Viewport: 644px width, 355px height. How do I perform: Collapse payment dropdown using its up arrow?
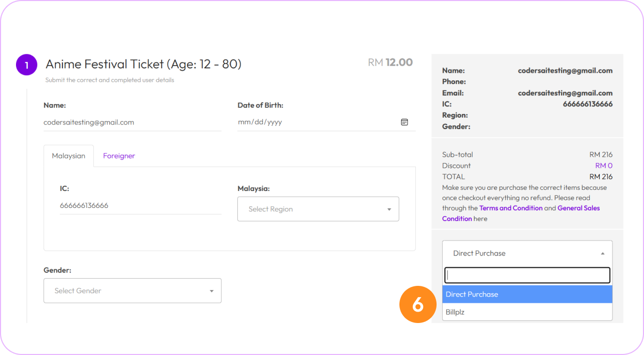(602, 253)
